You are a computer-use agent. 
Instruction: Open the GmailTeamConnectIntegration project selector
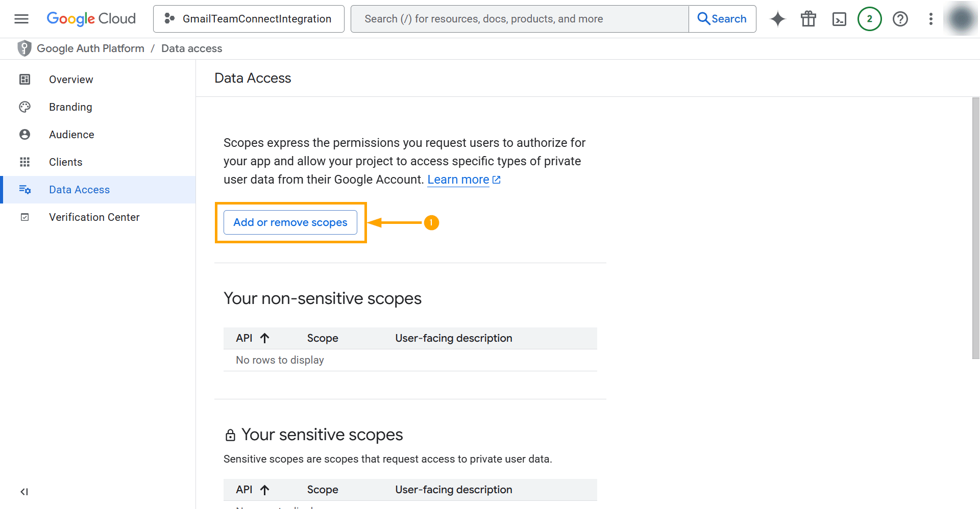tap(249, 18)
